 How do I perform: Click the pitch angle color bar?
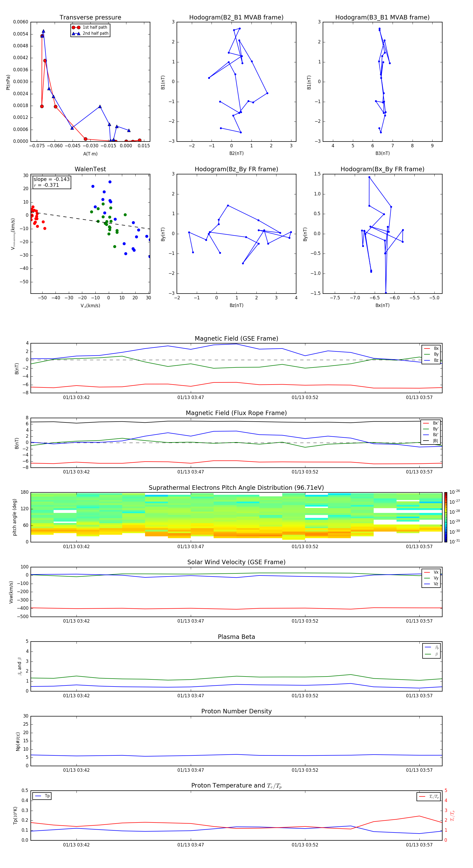[446, 517]
